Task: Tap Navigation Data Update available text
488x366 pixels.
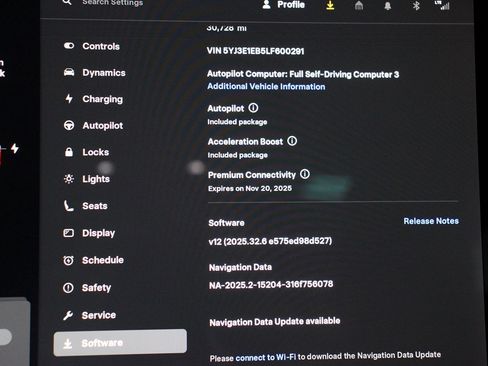Action: tap(275, 322)
